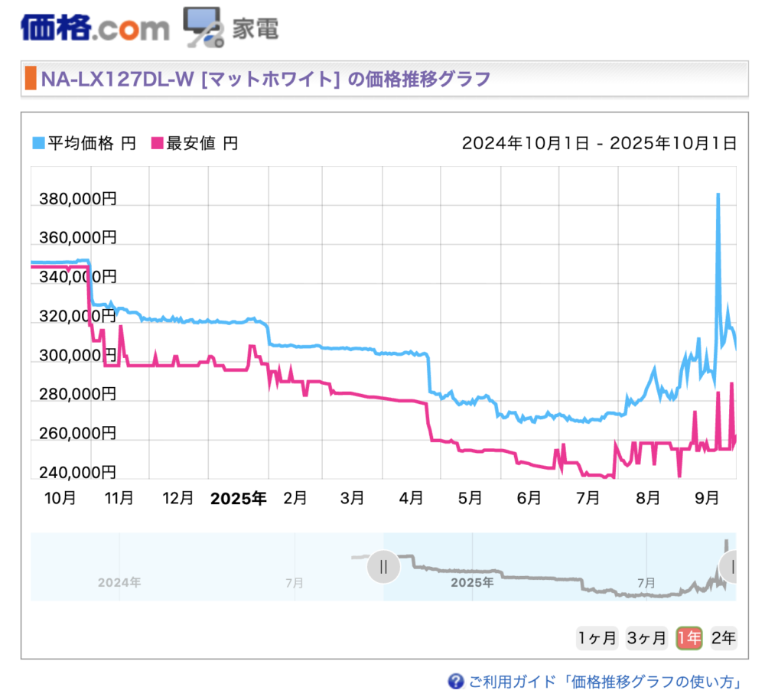Click the 380,000円 y-axis label
The width and height of the screenshot is (765, 700).
click(x=77, y=200)
